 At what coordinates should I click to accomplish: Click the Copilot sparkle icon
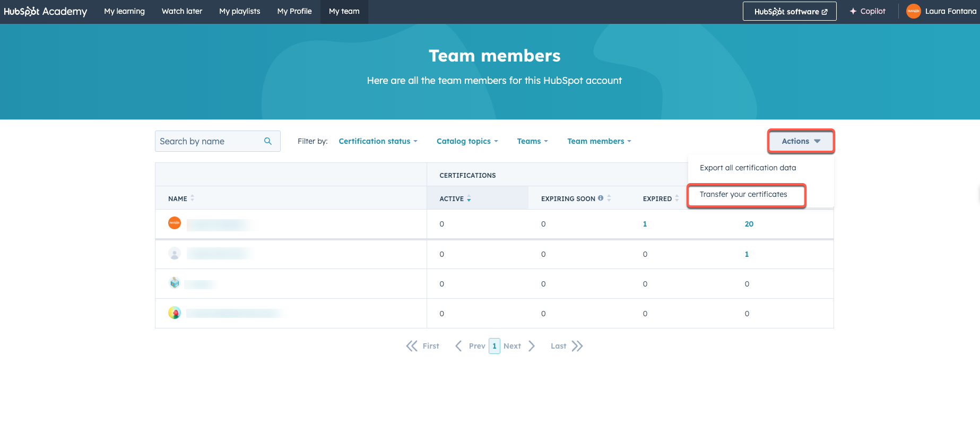[x=853, y=11]
